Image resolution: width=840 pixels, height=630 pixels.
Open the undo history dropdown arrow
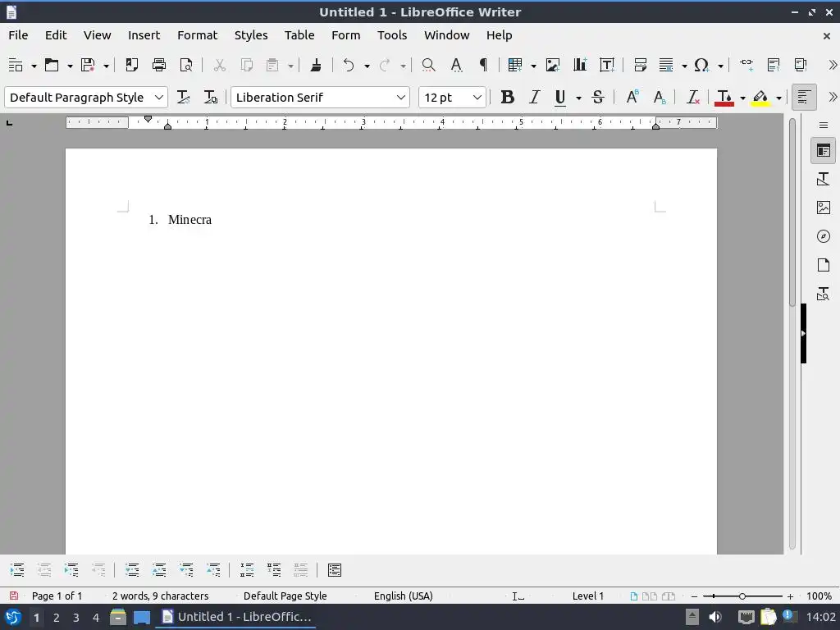367,66
